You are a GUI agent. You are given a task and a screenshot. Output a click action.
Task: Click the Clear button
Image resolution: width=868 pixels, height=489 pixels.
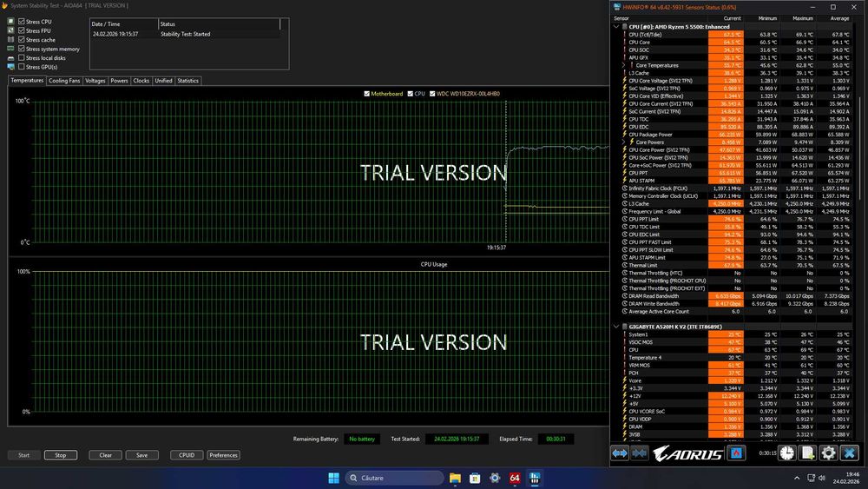tap(105, 455)
